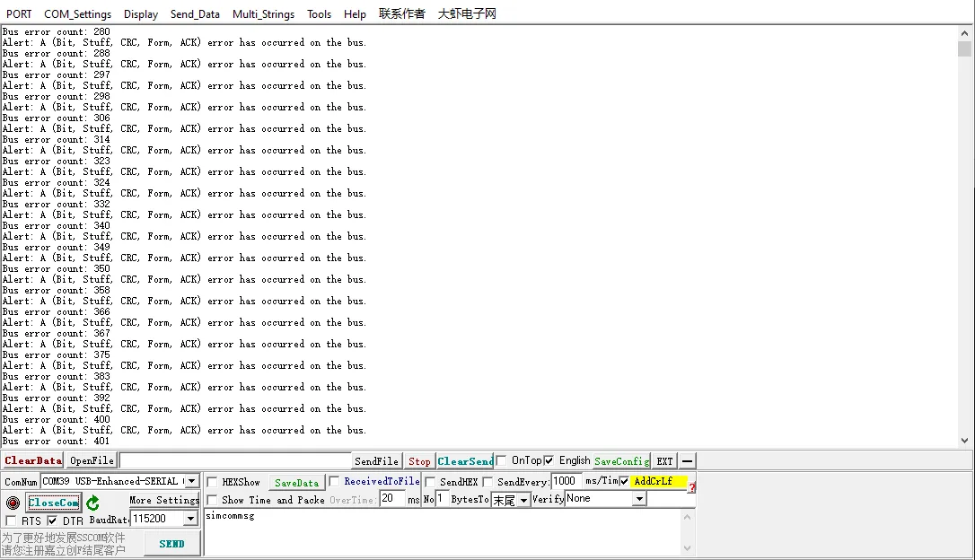Click the SEND button
The height and width of the screenshot is (560, 975).
tap(171, 543)
